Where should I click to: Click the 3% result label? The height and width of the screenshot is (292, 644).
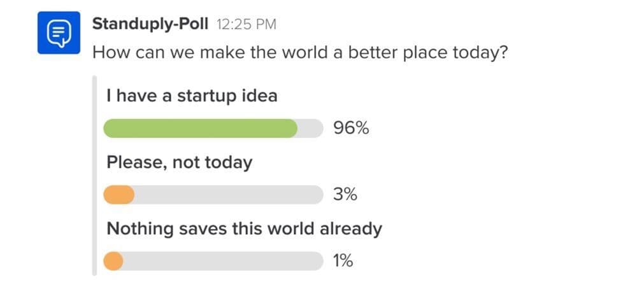pos(345,195)
